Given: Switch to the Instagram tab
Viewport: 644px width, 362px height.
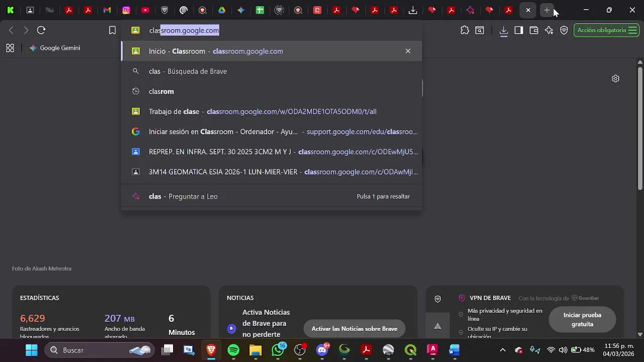Looking at the screenshot, I should click(x=126, y=10).
